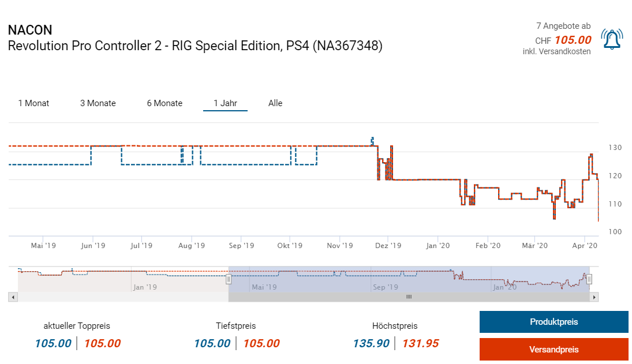Image resolution: width=632 pixels, height=364 pixels.
Task: Click the price alert bell icon
Action: coord(611,39)
